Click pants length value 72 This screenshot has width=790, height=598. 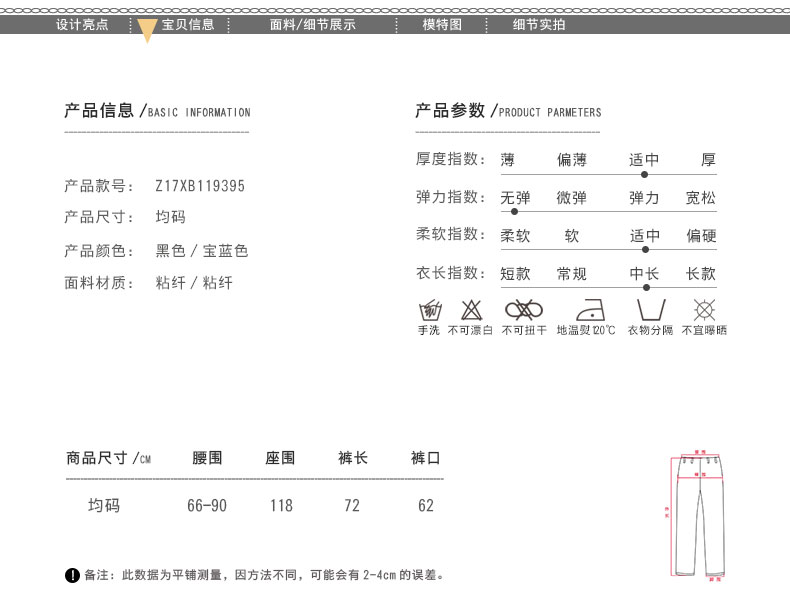click(352, 505)
